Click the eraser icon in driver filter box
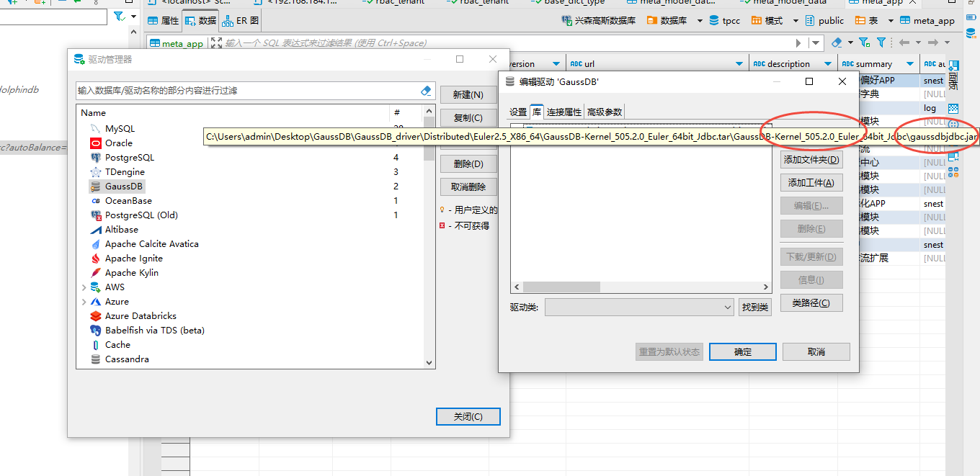Viewport: 980px width, 476px height. coord(426,91)
